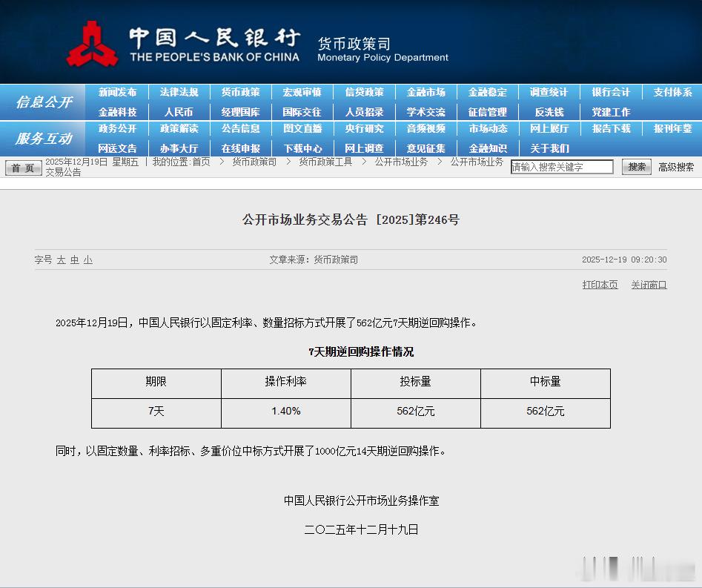Click 打印本页 print link
Image resolution: width=702 pixels, height=588 pixels.
600,285
